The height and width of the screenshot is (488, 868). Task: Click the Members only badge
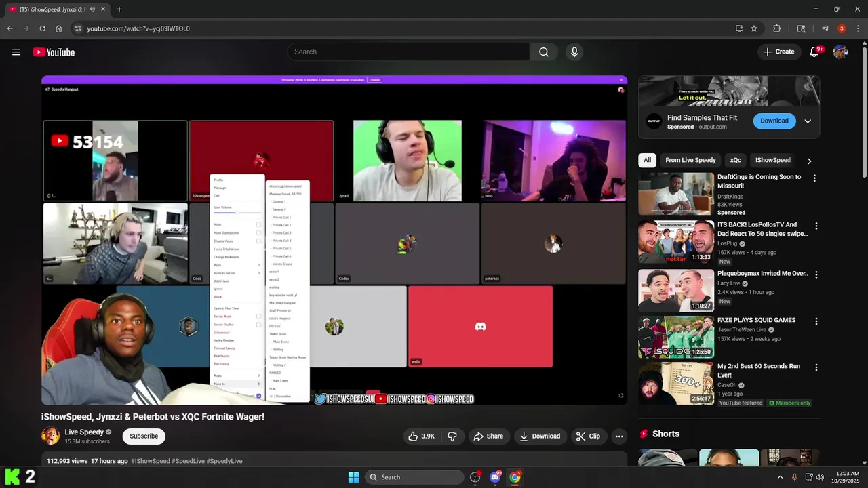(790, 403)
